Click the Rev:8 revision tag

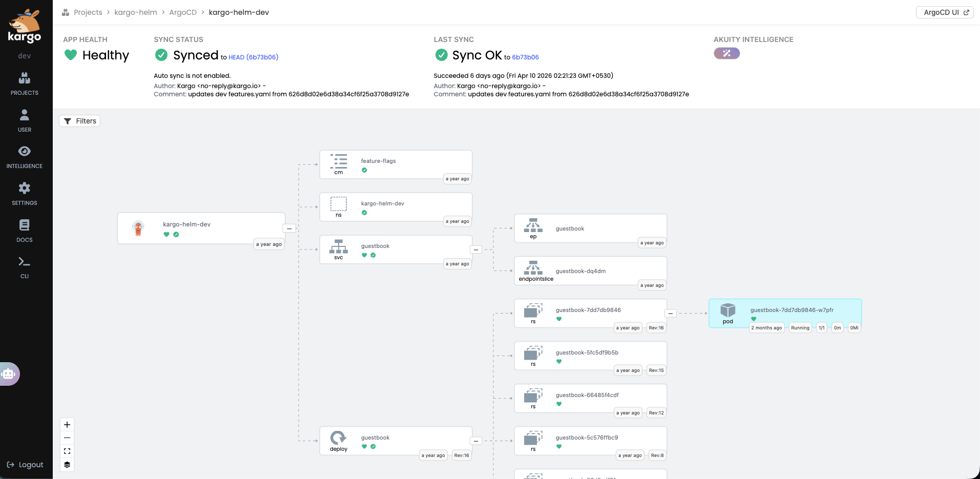tap(657, 455)
